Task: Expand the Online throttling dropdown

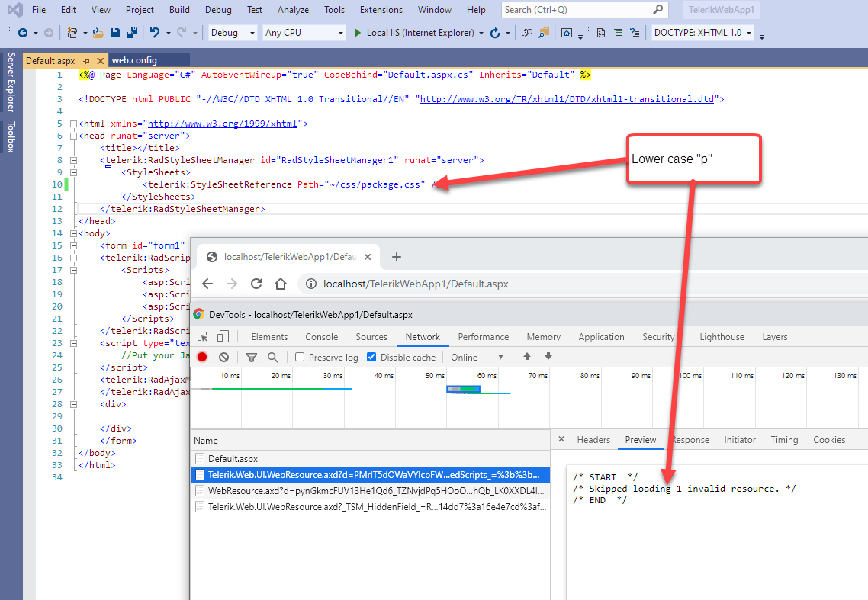Action: (477, 357)
